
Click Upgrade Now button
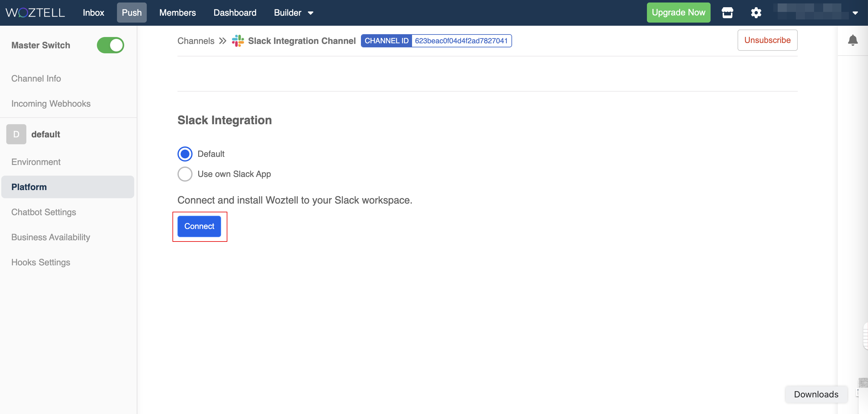678,13
